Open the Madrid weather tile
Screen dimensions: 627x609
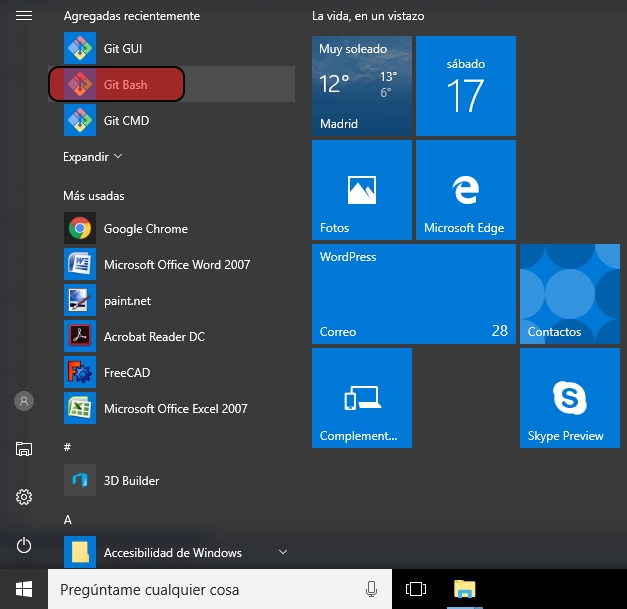click(x=362, y=86)
